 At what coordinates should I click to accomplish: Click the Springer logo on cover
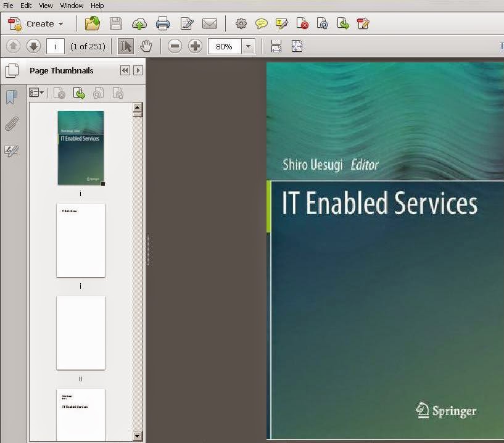coord(446,410)
